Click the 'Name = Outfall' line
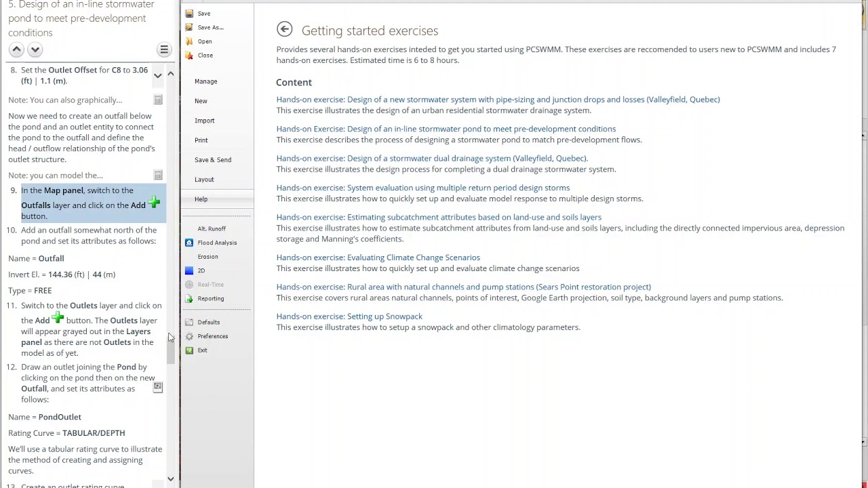This screenshot has width=868, height=488. [x=36, y=258]
